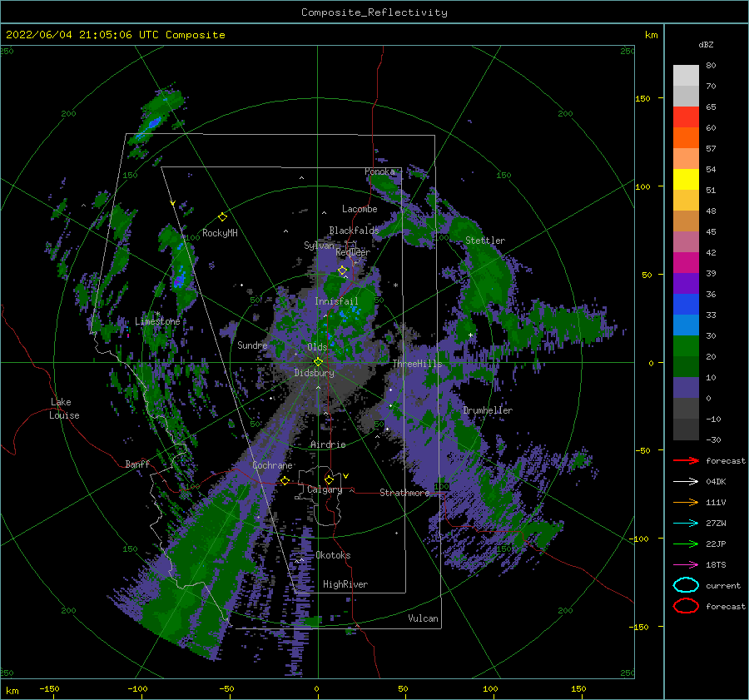
Task: Click yellow diamond marker below RedDeer label
Action: point(343,271)
